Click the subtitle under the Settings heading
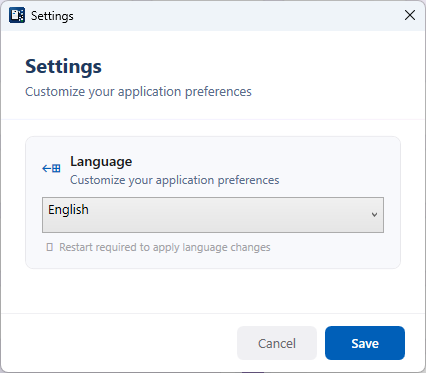Screen dimensions: 426x373 tap(138, 92)
